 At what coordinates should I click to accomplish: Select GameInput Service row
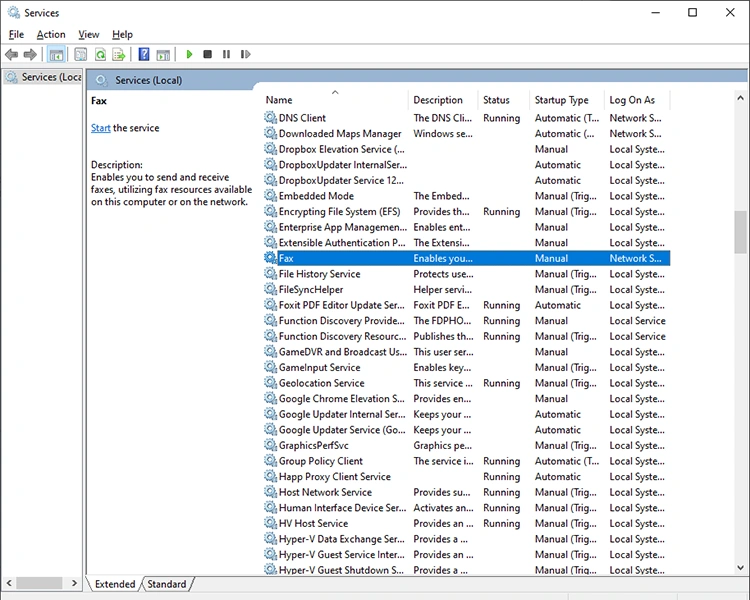pos(466,367)
